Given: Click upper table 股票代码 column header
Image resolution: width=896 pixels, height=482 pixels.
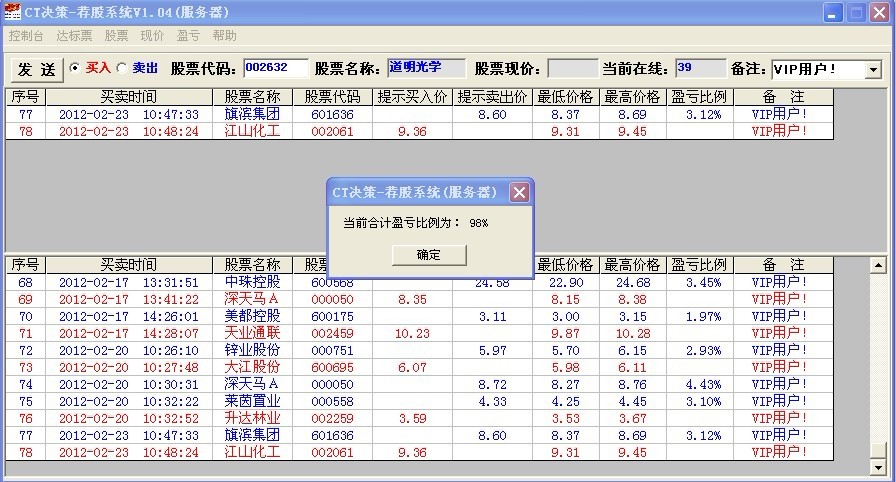Looking at the screenshot, I should click(x=333, y=97).
